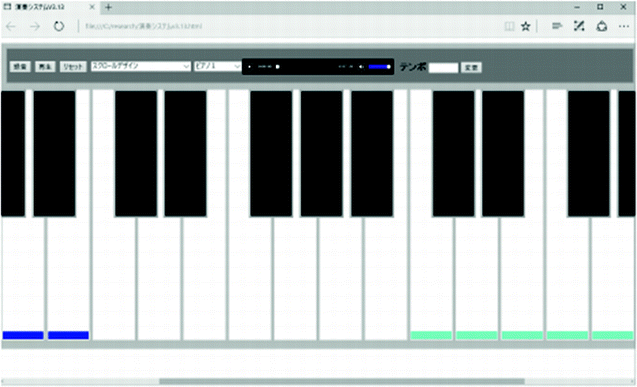637x387 pixels.
Task: Click the browser back arrow
Action: pos(11,26)
